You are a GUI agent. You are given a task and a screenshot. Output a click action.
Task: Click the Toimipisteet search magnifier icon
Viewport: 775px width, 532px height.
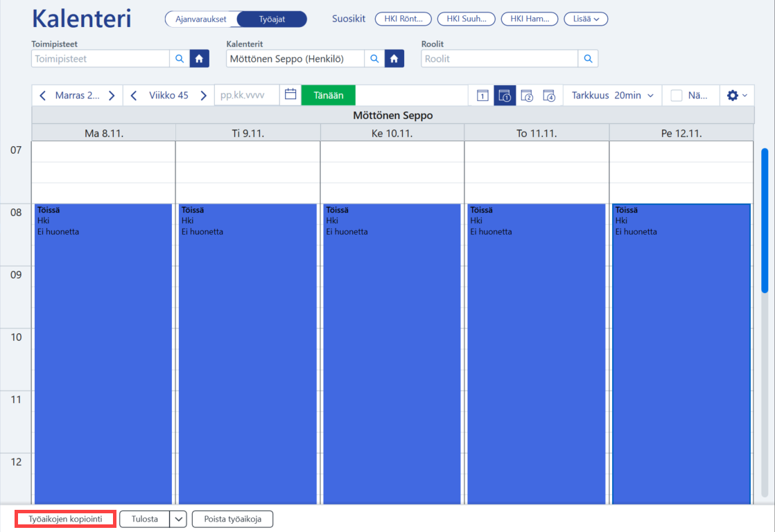coord(180,59)
